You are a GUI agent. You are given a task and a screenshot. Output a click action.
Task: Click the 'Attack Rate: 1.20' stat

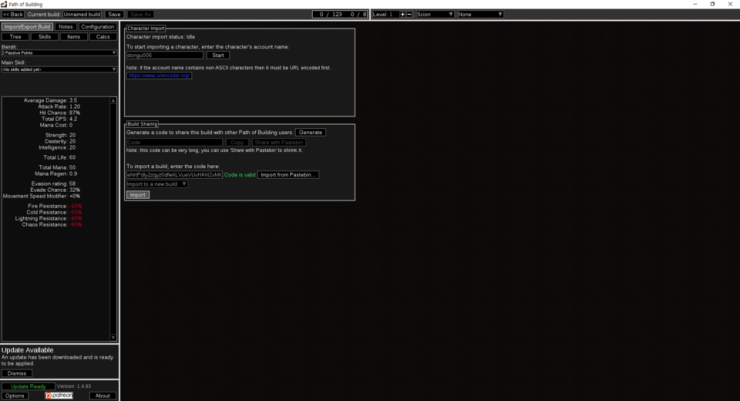pos(59,107)
